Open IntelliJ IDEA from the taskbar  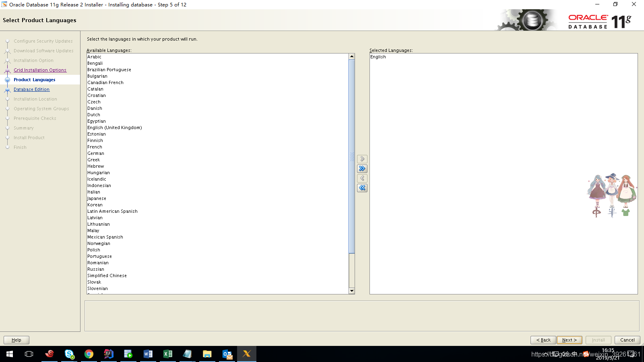point(109,354)
